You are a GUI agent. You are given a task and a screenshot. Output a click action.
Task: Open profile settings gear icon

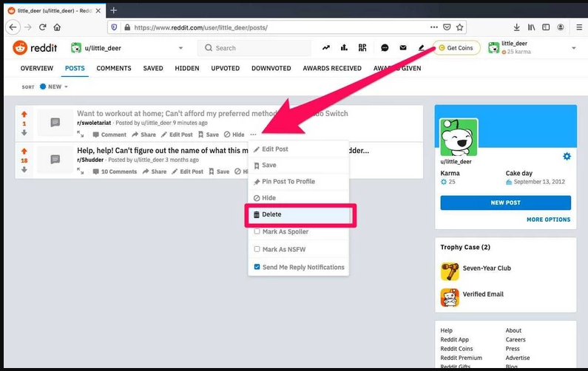point(567,156)
